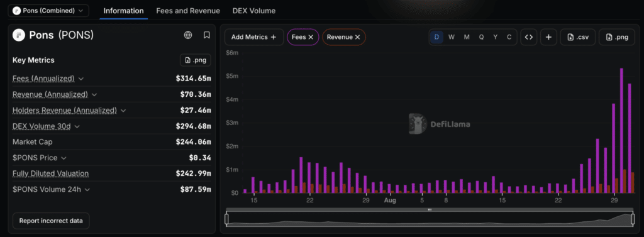
Task: Expand Fees (Annualized) details
Action: coord(81,79)
